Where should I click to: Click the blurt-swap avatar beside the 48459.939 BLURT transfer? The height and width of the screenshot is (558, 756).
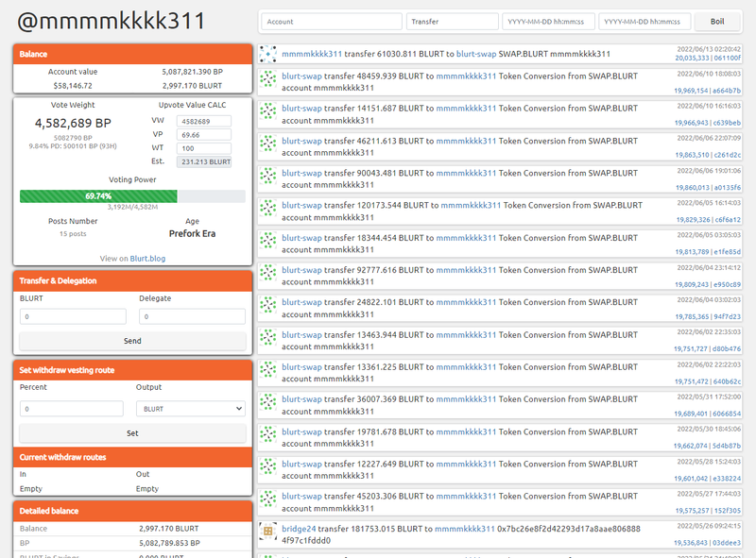267,82
